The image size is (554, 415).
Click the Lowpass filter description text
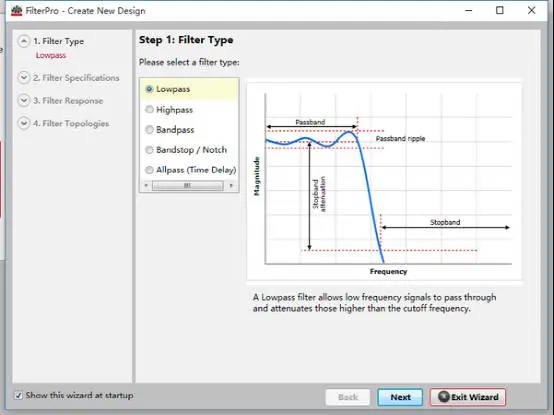[374, 303]
